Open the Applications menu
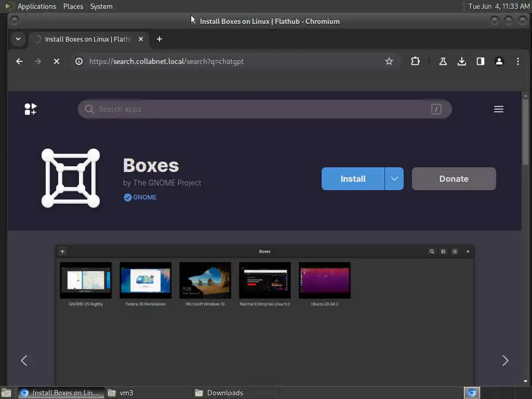532x399 pixels. [37, 6]
